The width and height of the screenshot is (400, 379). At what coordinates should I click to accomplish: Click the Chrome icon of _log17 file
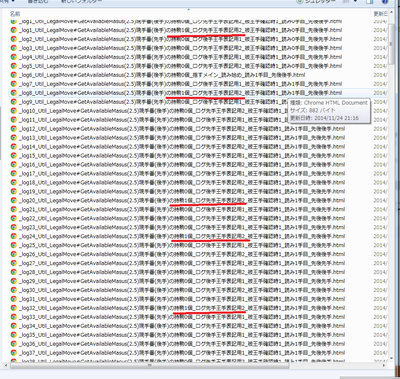point(14,173)
